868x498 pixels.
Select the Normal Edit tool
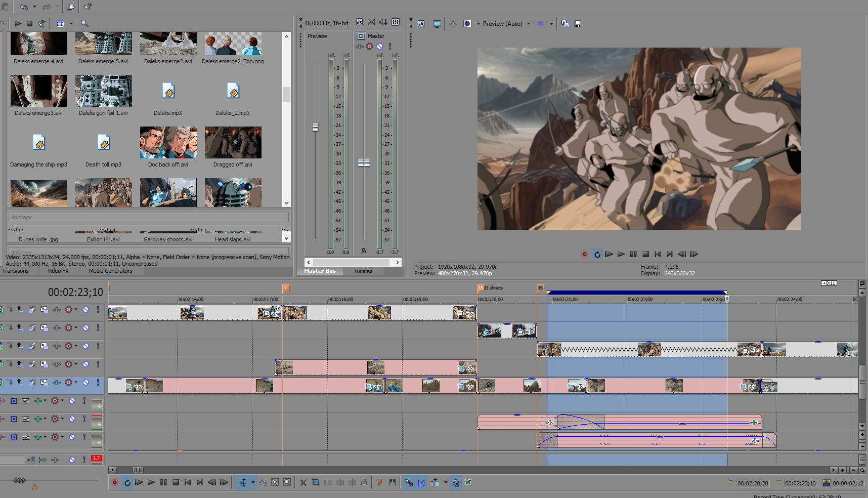point(243,483)
